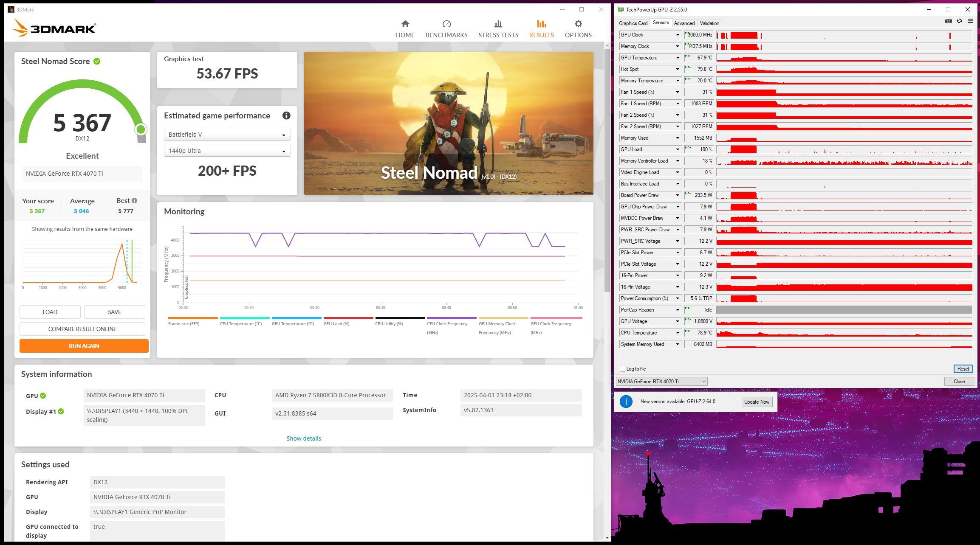Open Options gear icon
Image resolution: width=980 pixels, height=545 pixels.
(x=578, y=24)
